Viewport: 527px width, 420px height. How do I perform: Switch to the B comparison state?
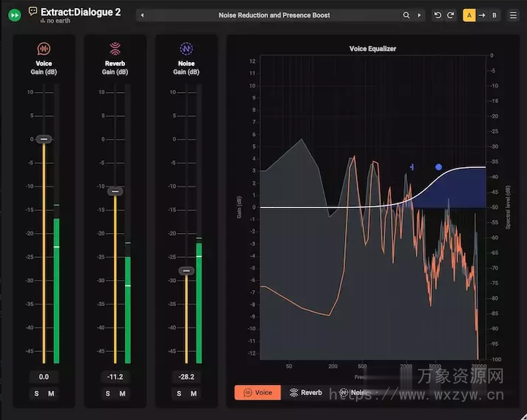coord(495,15)
